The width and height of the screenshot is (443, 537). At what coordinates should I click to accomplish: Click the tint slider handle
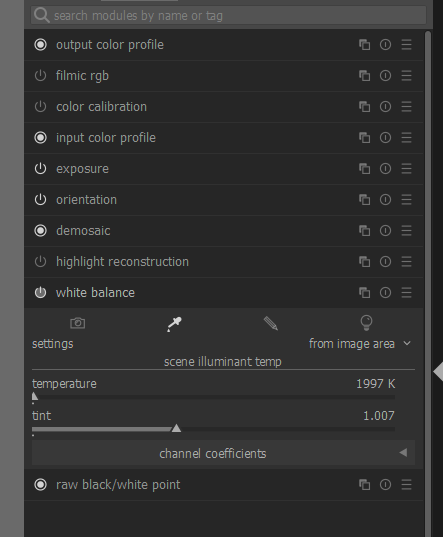176,428
